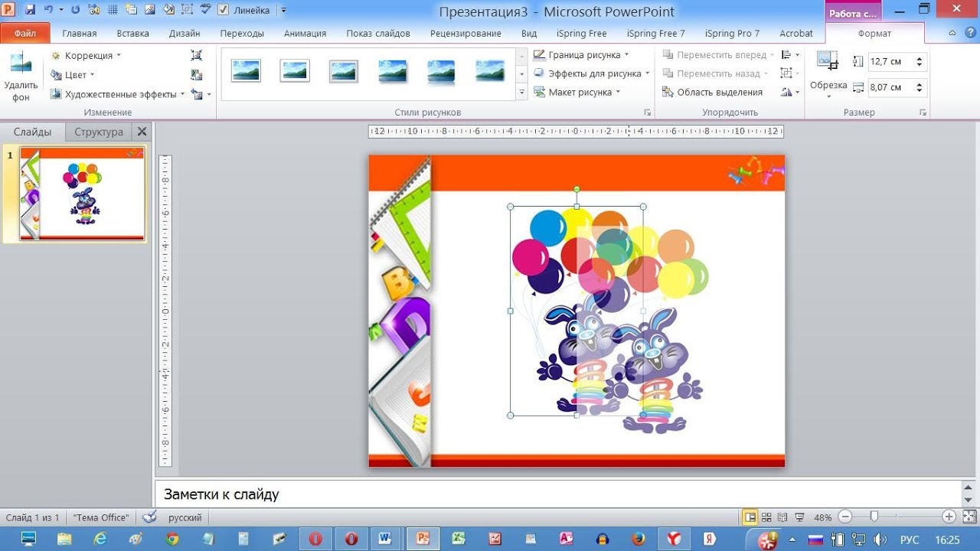Click the Change Picture icon in Изменение group
Image resolution: width=980 pixels, height=551 pixels.
pos(197,74)
